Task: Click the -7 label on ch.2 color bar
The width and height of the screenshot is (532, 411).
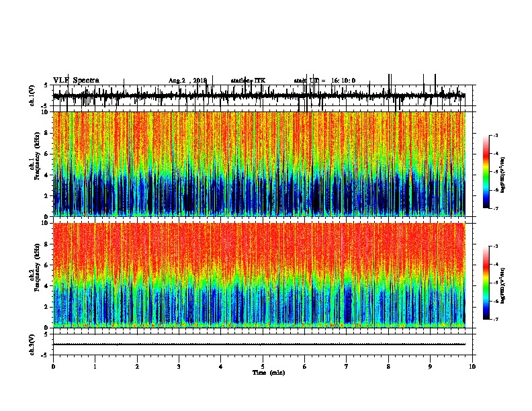Action: click(x=496, y=320)
